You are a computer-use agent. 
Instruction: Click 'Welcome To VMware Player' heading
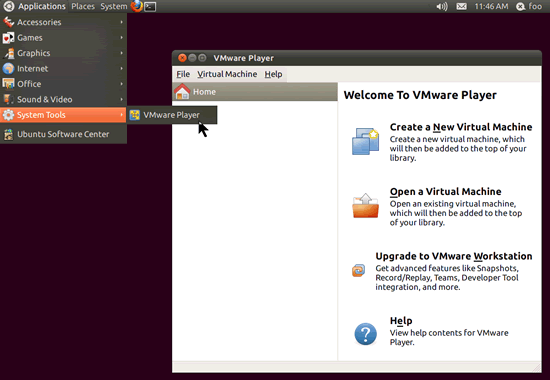click(x=420, y=95)
